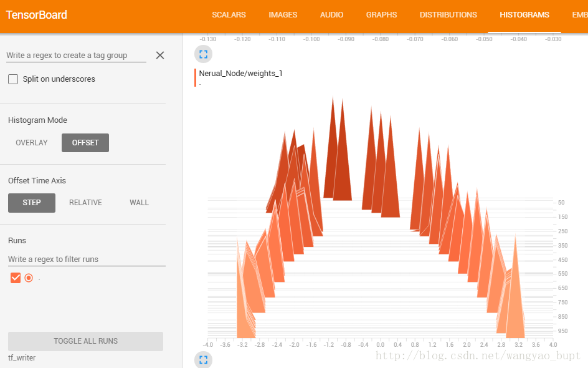Screen dimensions: 588x368
Task: Click step label 50 on histogram axis
Action: pyautogui.click(x=561, y=203)
